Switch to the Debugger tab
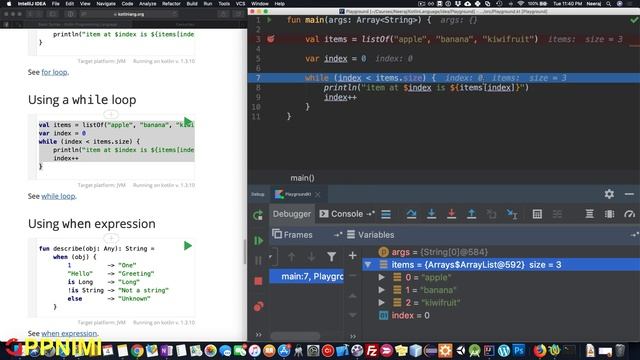 click(292, 214)
